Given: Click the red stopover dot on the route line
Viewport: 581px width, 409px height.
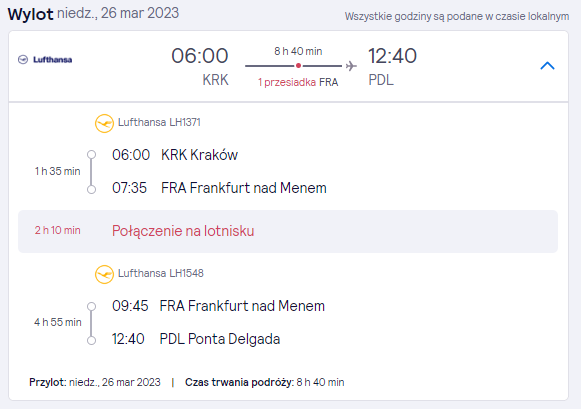Looking at the screenshot, I should pos(298,66).
